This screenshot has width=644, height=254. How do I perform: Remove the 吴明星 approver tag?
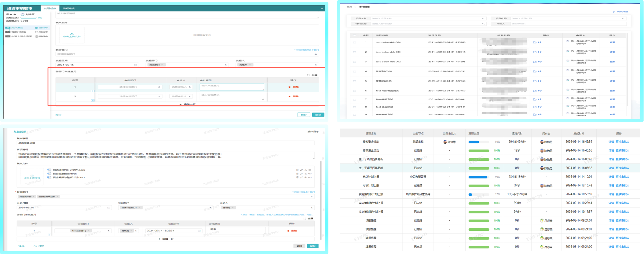coord(131,231)
